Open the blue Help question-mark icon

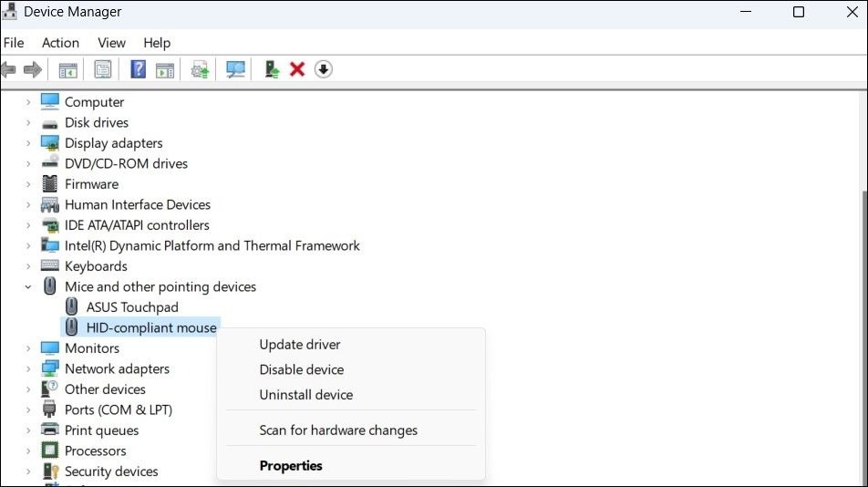(138, 69)
